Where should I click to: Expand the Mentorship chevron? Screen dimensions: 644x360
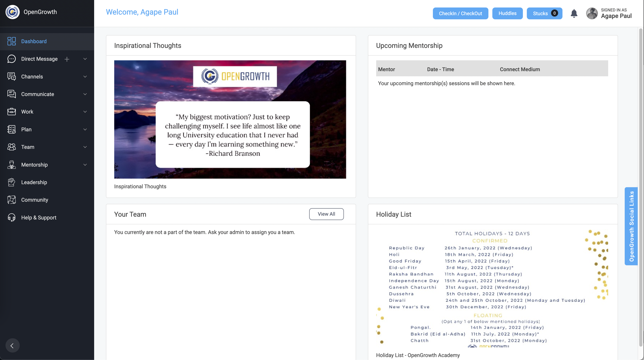(x=85, y=165)
